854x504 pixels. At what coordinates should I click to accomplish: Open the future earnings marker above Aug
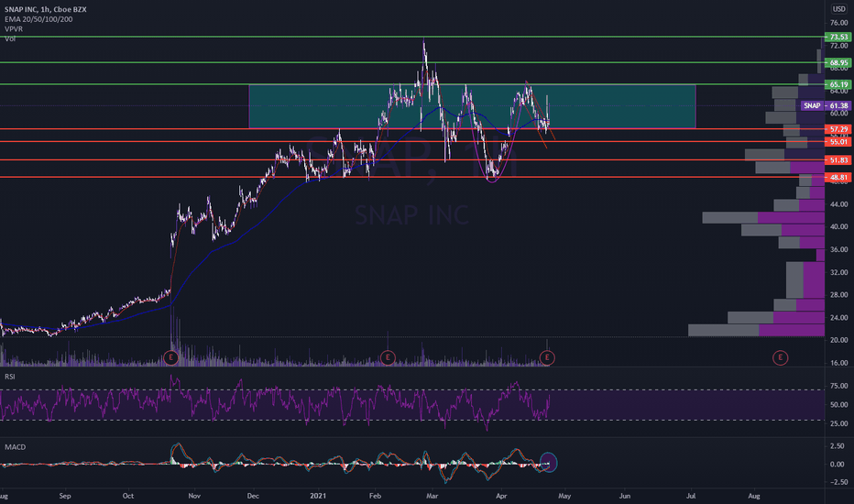pyautogui.click(x=781, y=357)
